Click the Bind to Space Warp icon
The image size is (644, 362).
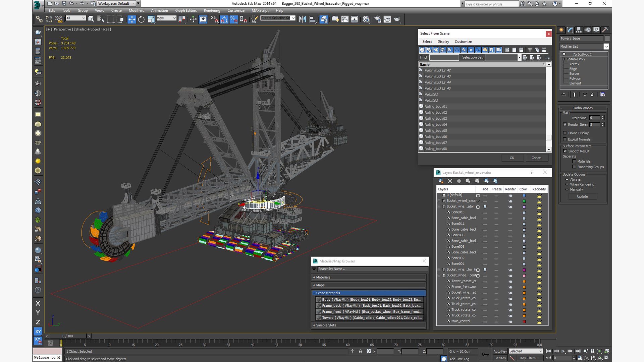59,19
